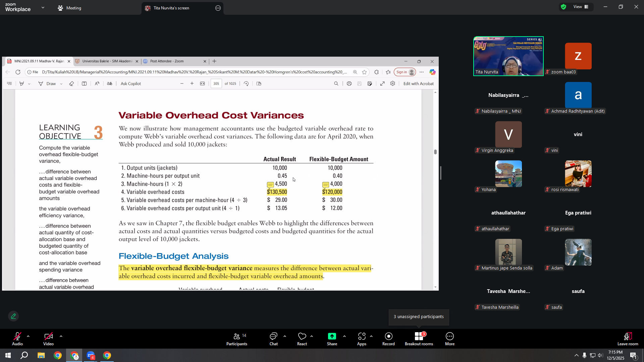Click browser Sign in button

coord(405,72)
